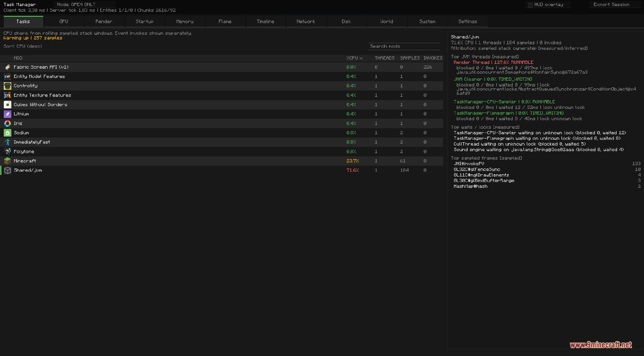
Task: Click the Entity Model Features EMF icon
Action: tap(8, 76)
